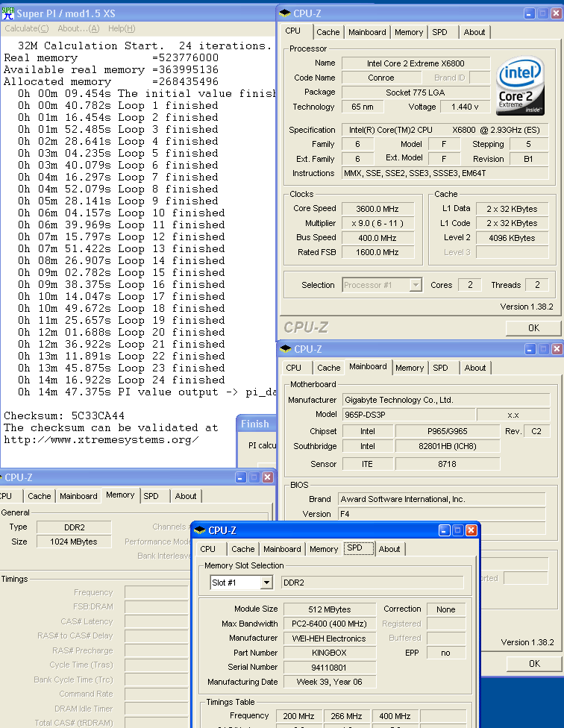The height and width of the screenshot is (728, 564).
Task: Select About tab in Memory CPU-Z window
Action: pos(186,496)
